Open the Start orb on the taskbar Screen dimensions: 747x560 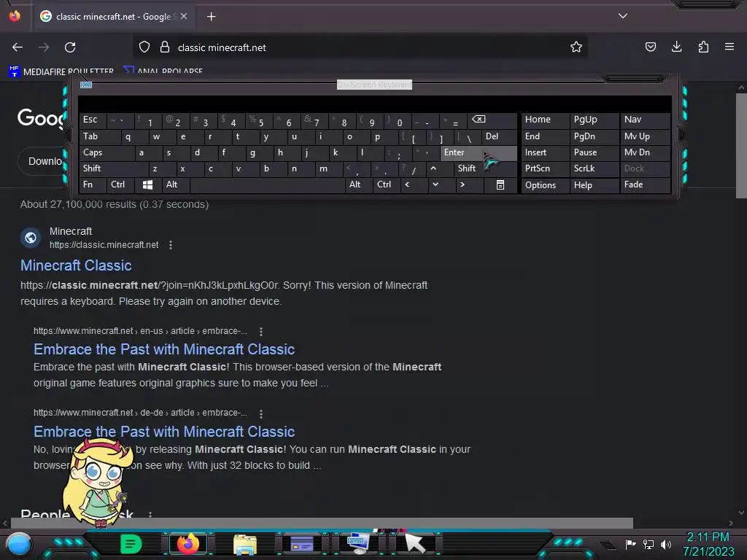click(18, 544)
